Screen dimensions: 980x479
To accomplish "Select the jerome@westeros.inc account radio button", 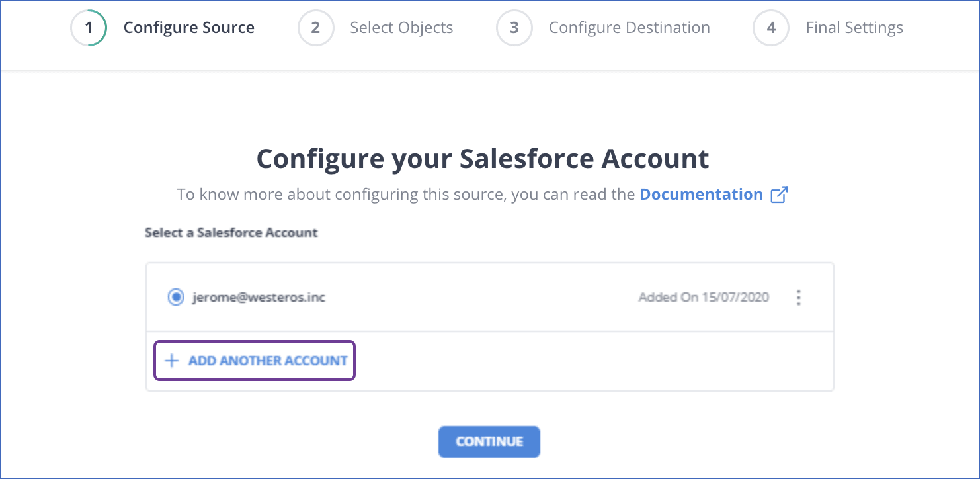I will tap(176, 298).
